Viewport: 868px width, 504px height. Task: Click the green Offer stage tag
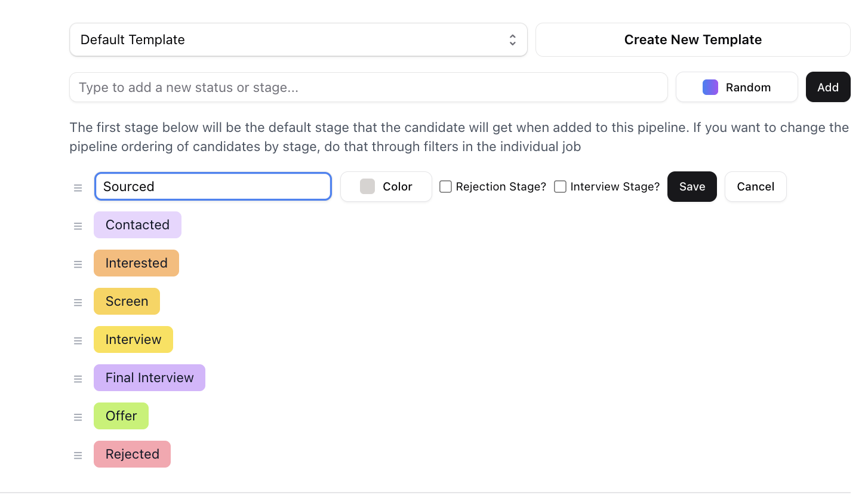point(121,416)
